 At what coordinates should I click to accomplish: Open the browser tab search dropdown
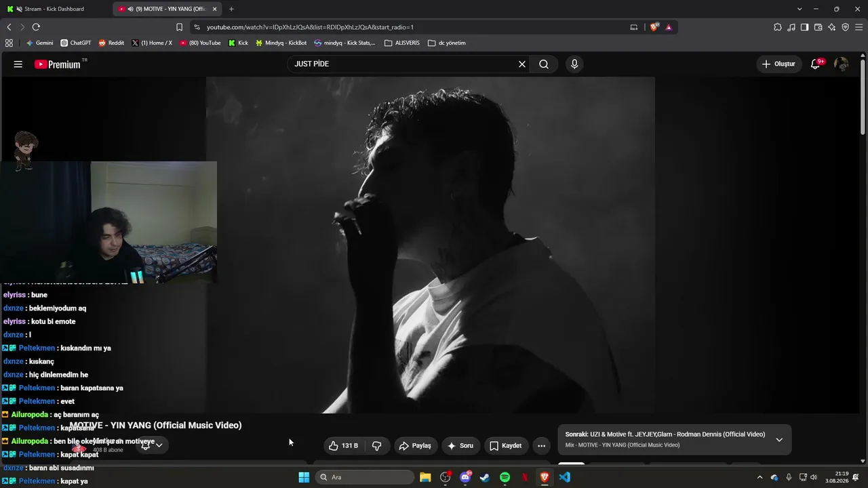pos(800,9)
